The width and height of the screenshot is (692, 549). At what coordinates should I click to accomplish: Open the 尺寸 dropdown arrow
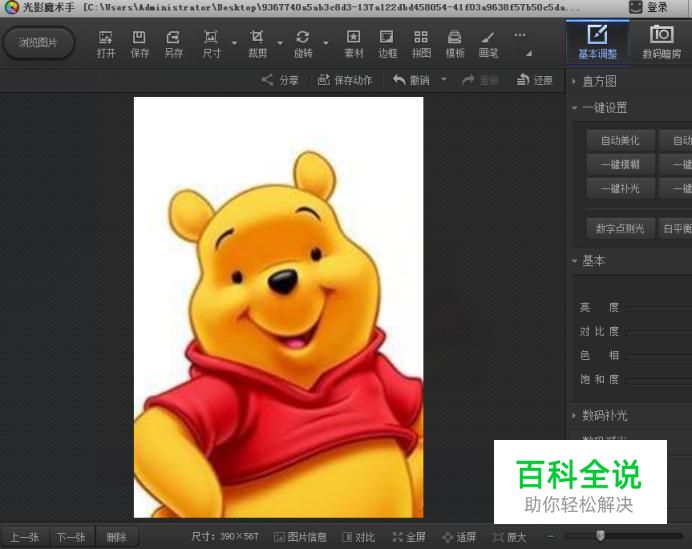pos(234,43)
